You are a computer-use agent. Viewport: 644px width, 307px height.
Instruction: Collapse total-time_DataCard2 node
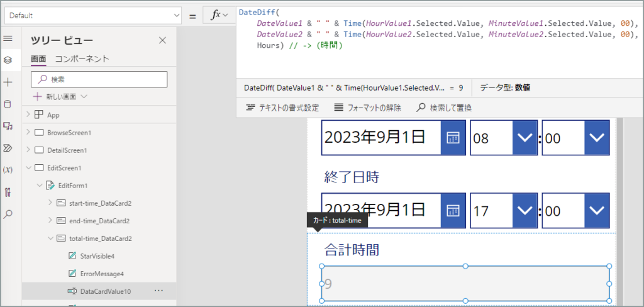pos(50,238)
